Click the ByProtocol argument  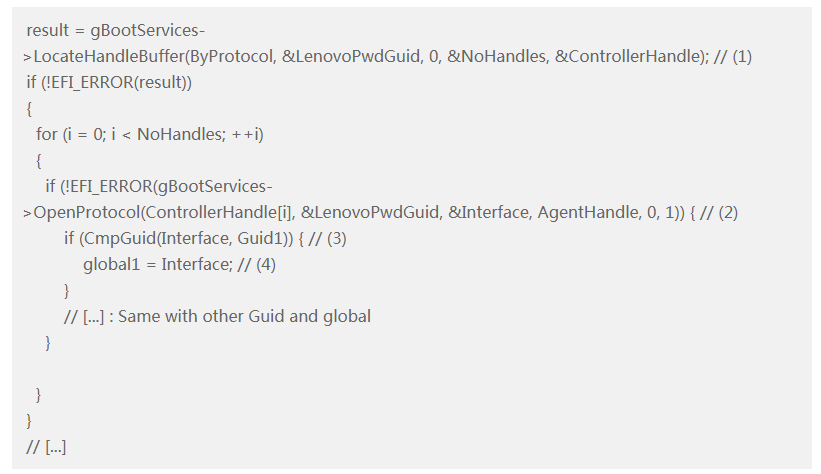coord(231,57)
